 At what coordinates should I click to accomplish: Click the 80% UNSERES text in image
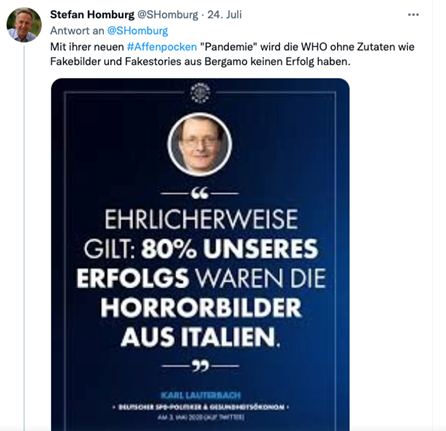click(x=229, y=249)
